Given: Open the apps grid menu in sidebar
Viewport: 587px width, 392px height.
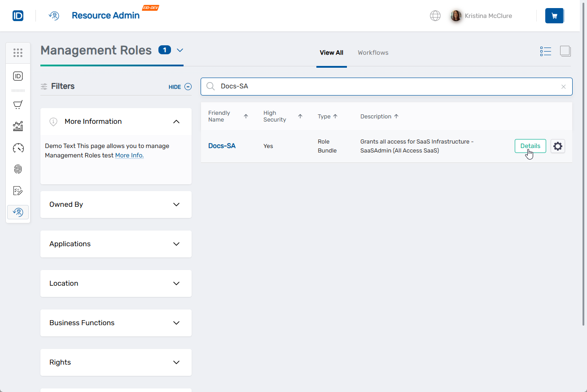Looking at the screenshot, I should click(18, 52).
